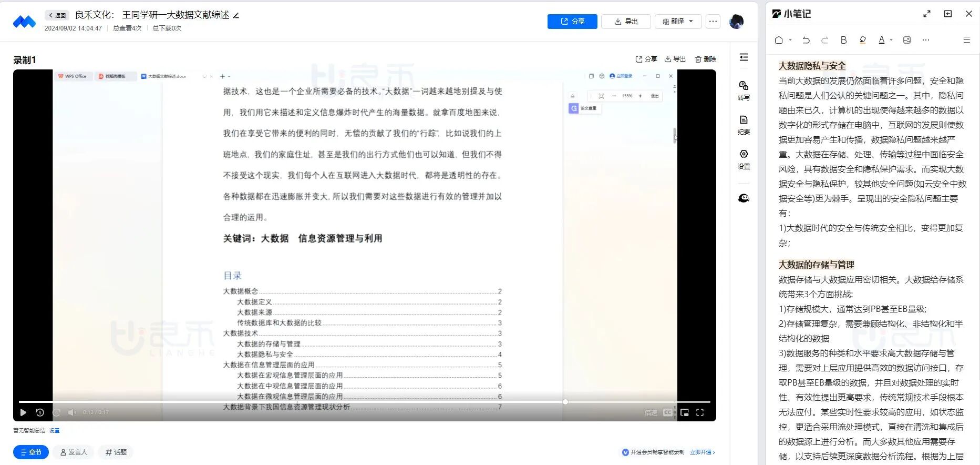This screenshot has width=980, height=465.
Task: Open the 转写 transcription panel
Action: click(x=744, y=90)
